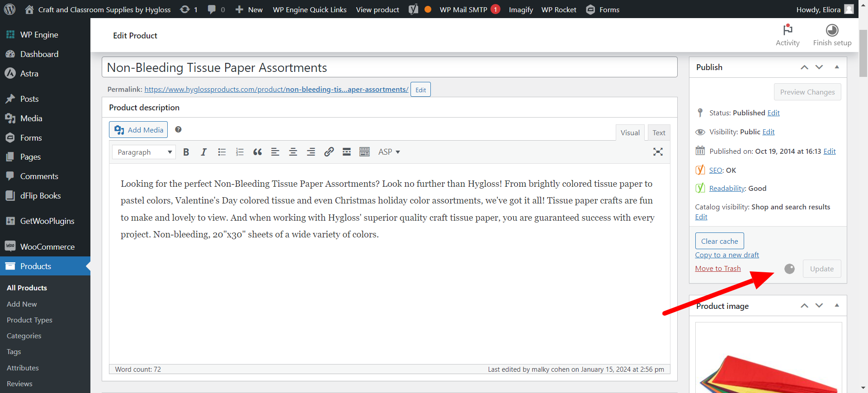868x393 pixels.
Task: Move the Product image box down
Action: [819, 306]
